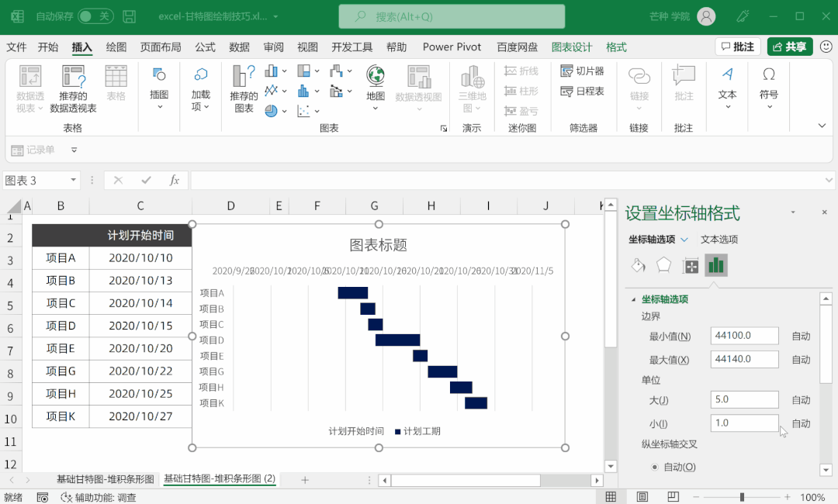Switch to Normal view icon
Viewport: 838px width, 504px height.
(611, 497)
